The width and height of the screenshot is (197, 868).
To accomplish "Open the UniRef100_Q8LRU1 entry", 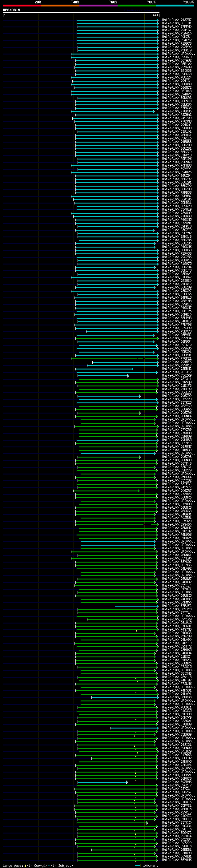I will tap(176, 355).
